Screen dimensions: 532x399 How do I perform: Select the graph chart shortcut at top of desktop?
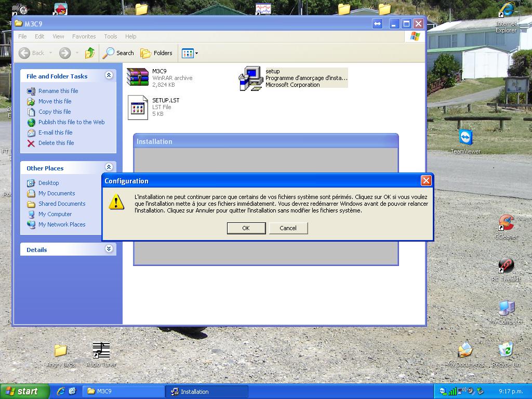tap(263, 9)
